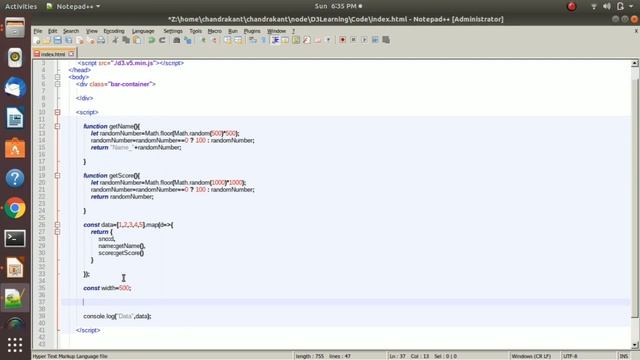The height and width of the screenshot is (360, 640).
Task: Click the Redo toolbar icon
Action: tap(162, 40)
